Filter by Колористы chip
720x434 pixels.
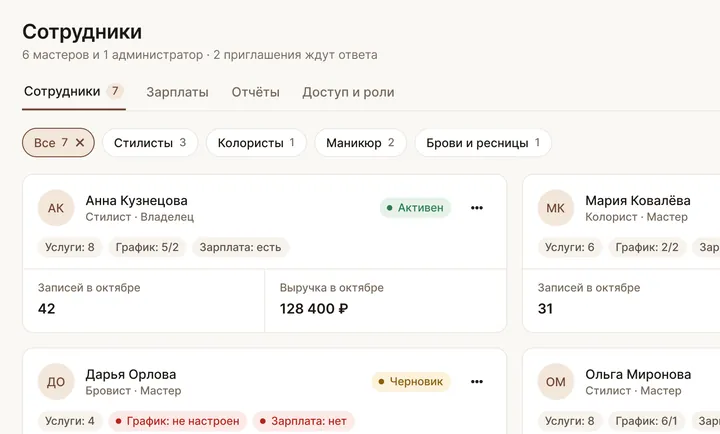tap(256, 143)
